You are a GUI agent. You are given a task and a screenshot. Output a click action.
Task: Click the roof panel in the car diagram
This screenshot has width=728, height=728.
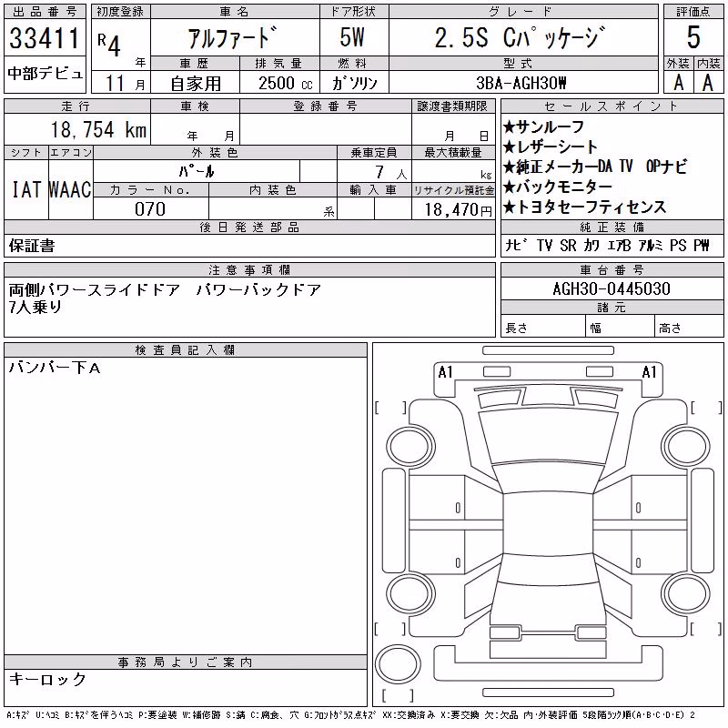548,524
